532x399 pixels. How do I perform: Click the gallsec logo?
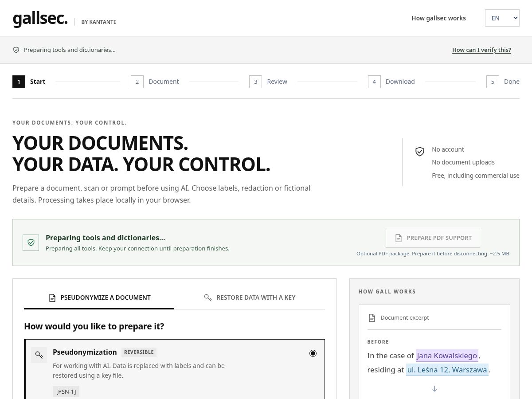[40, 19]
